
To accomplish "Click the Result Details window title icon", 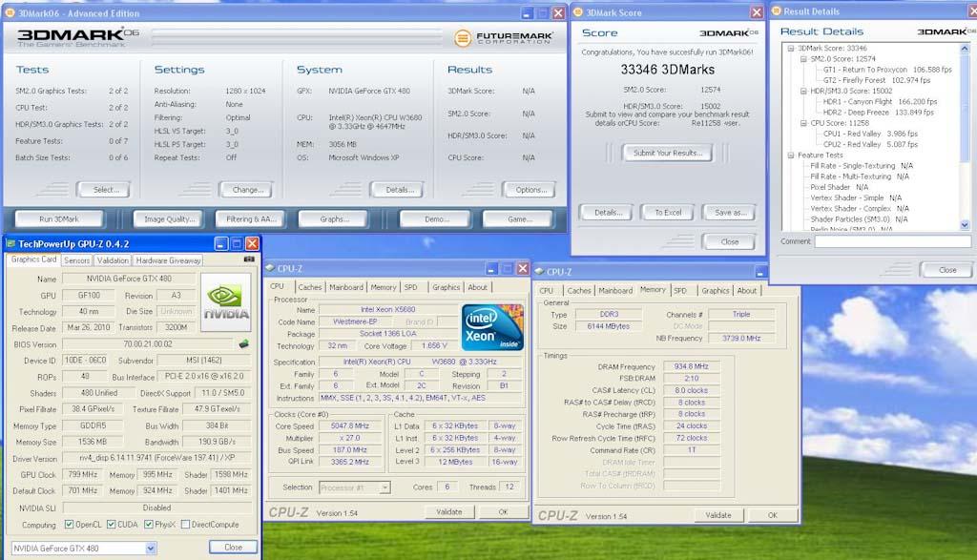I will (x=777, y=10).
